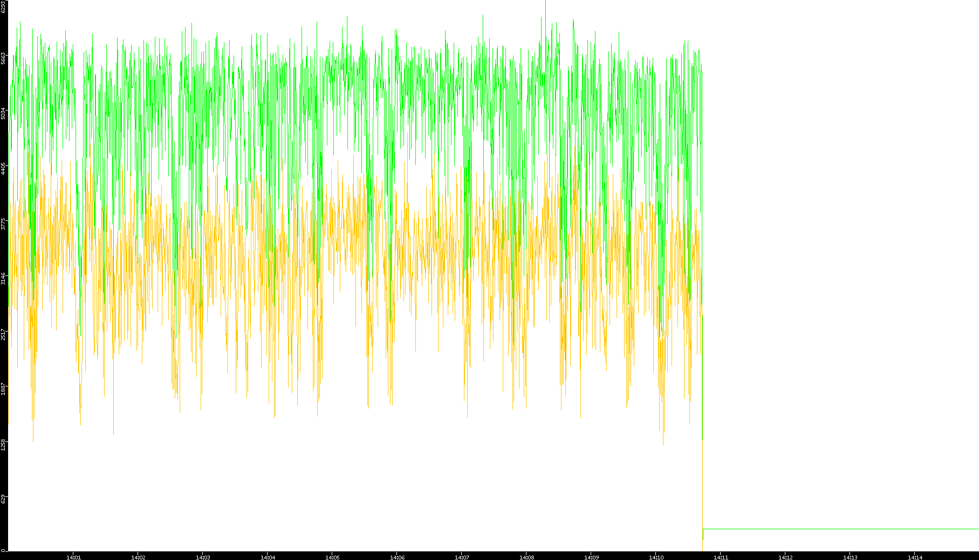The height and width of the screenshot is (560, 979).
Task: Click the 14:12 time axis label
Action: pos(785,557)
